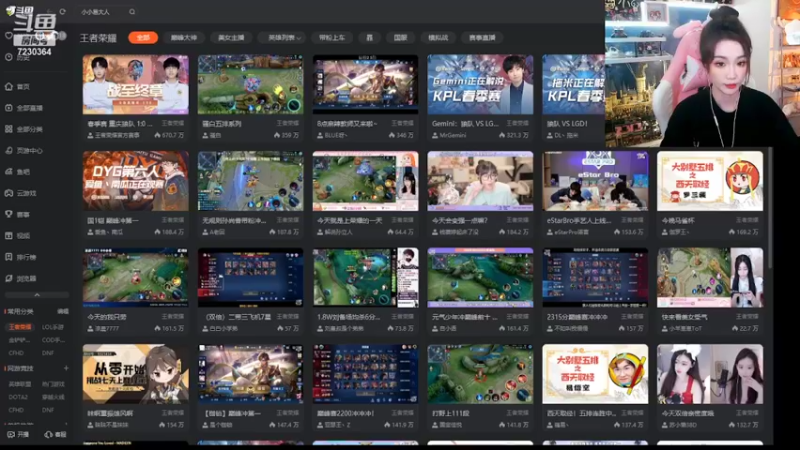The height and width of the screenshot is (450, 800).
Task: Click title eStarBro手艺人上线
Action: [579, 220]
